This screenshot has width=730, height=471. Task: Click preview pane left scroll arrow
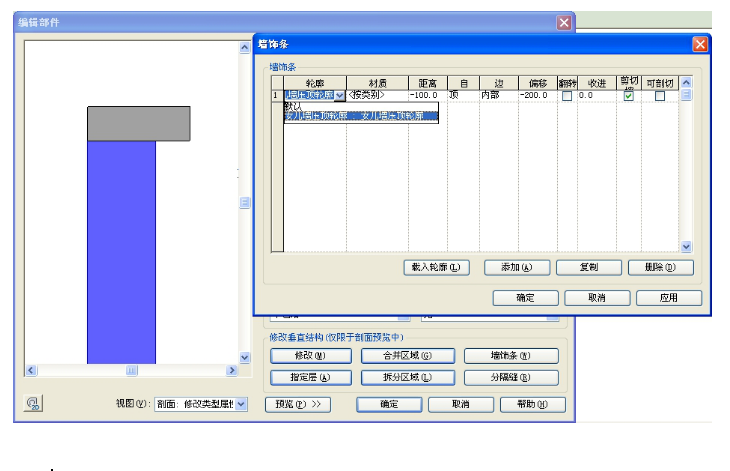(31, 370)
